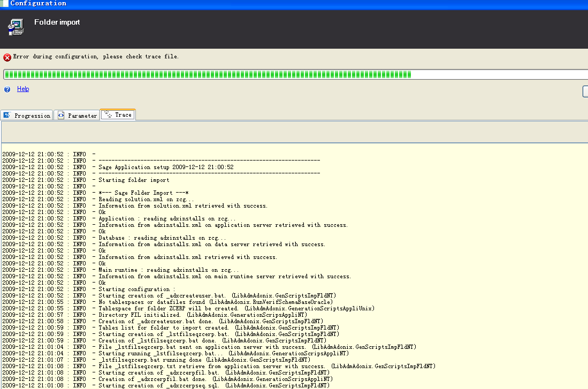Click the blue question mark help icon
This screenshot has width=588, height=389.
point(7,89)
